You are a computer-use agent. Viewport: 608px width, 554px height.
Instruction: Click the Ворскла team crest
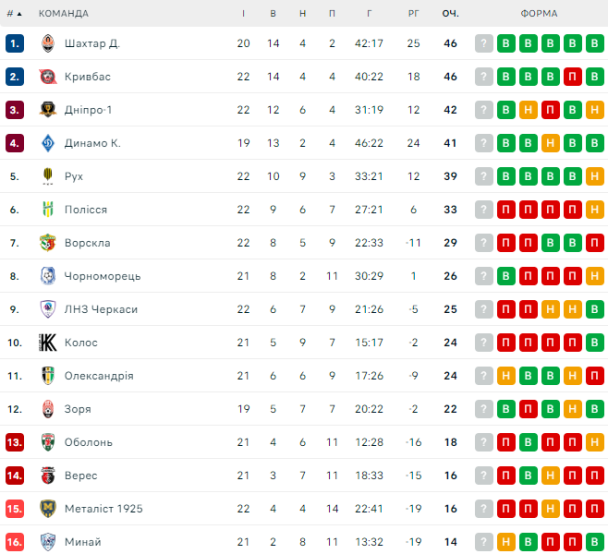pos(48,243)
